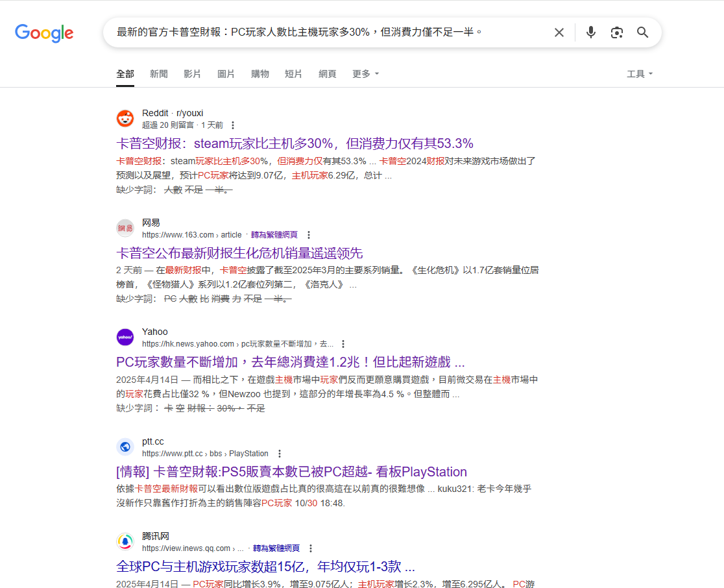The width and height of the screenshot is (724, 588).
Task: Click the 网易 site name label
Action: pyautogui.click(x=151, y=223)
